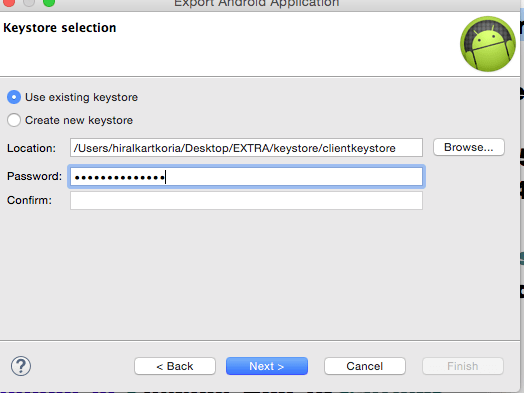Viewport: 524px width, 393px height.
Task: Proceed using the Next button
Action: [x=267, y=366]
